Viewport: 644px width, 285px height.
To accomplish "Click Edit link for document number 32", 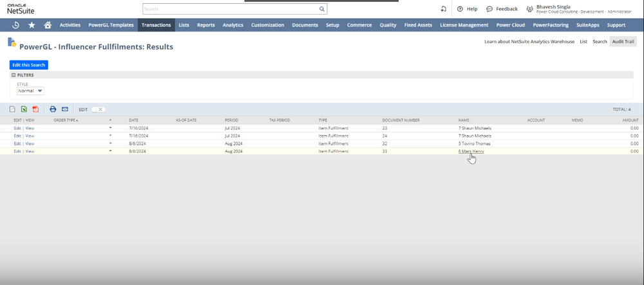I will [x=17, y=143].
